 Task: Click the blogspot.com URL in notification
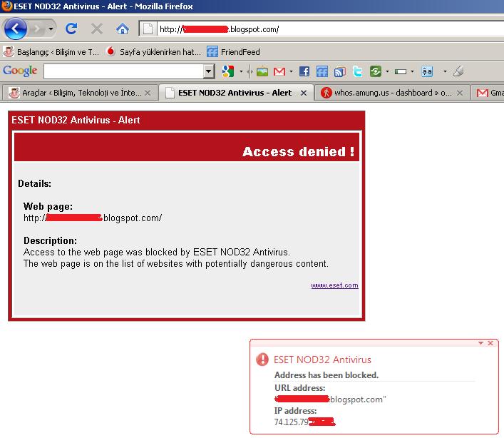pos(330,399)
